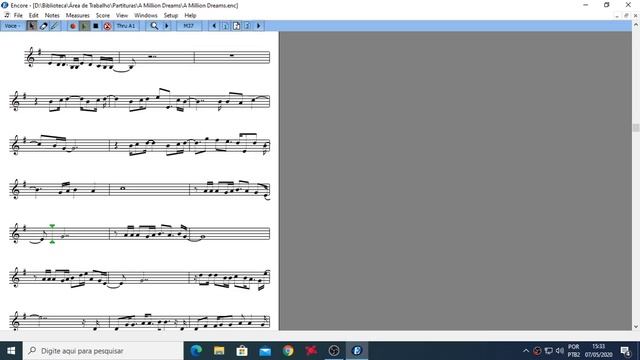
Task: Click the whole note in the fourth staff
Action: pyautogui.click(x=122, y=189)
